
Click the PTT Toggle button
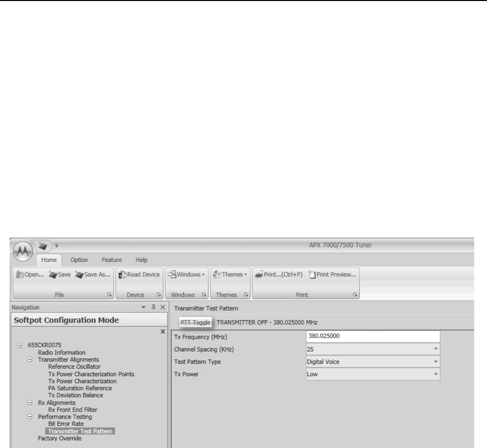196,323
